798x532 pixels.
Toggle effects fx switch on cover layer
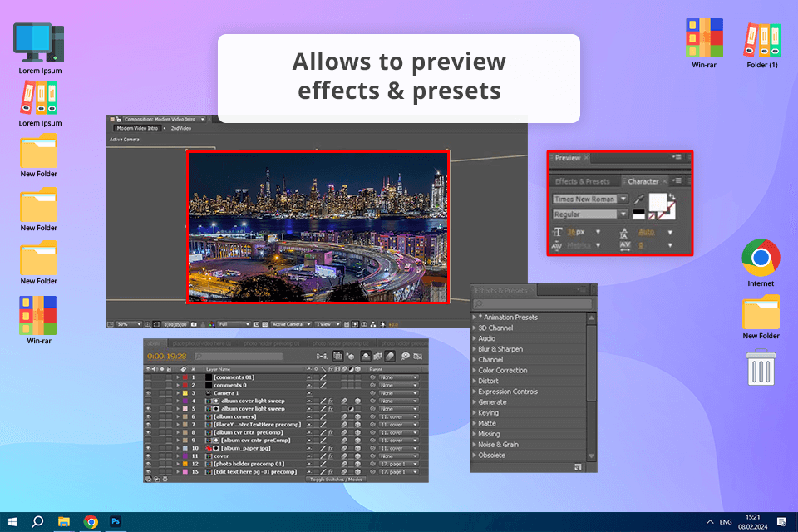click(x=331, y=456)
